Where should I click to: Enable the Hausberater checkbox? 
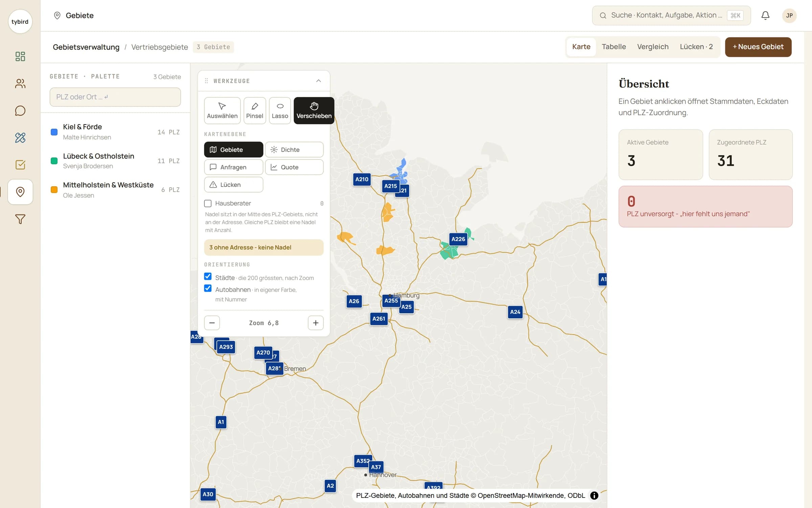point(208,204)
